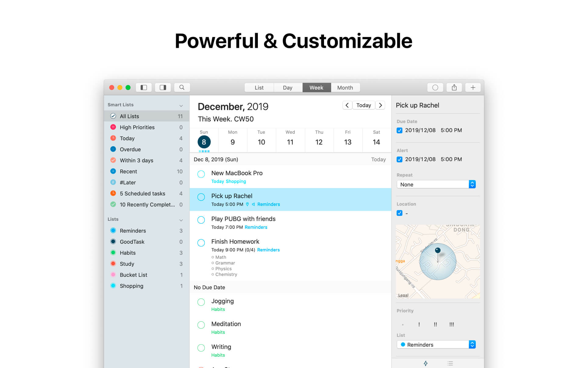This screenshot has height=368, width=588.
Task: Click the location pin icon on Pick up Rachel
Action: pos(246,204)
